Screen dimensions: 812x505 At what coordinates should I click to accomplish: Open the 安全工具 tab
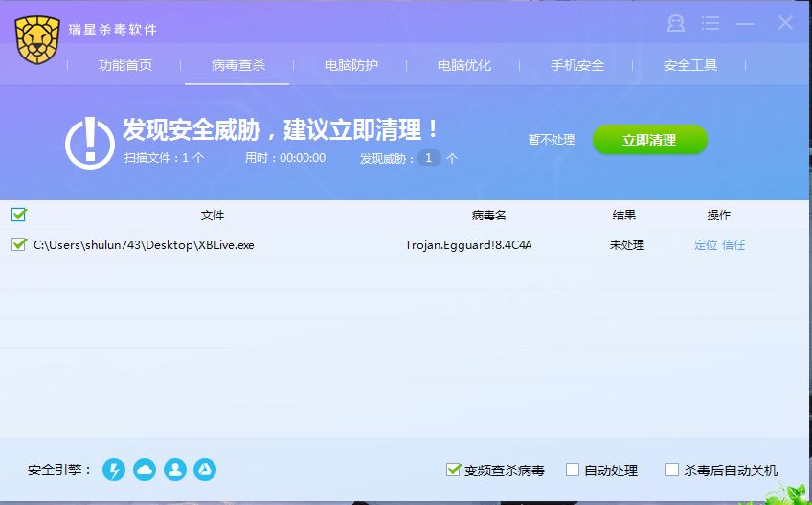pyautogui.click(x=690, y=65)
